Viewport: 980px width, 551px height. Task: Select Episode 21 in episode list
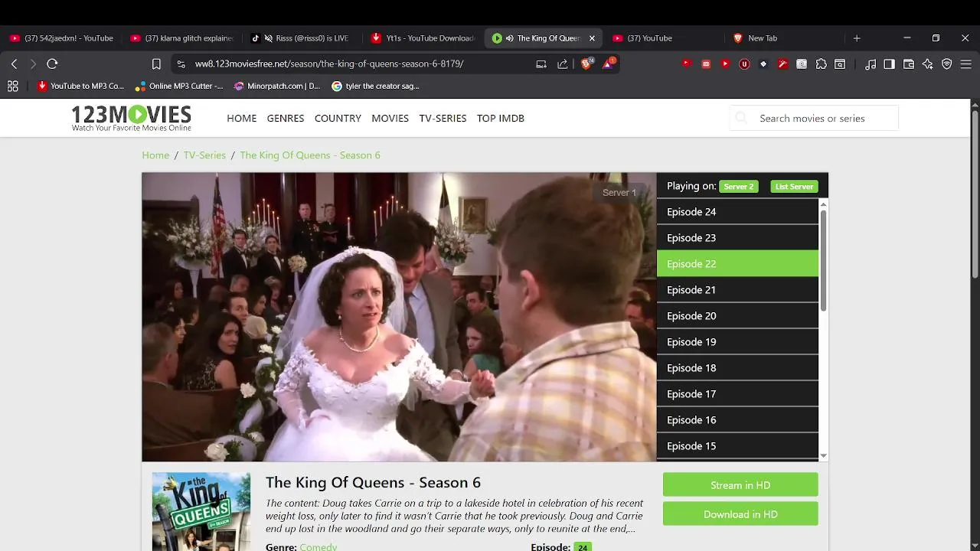pyautogui.click(x=737, y=290)
